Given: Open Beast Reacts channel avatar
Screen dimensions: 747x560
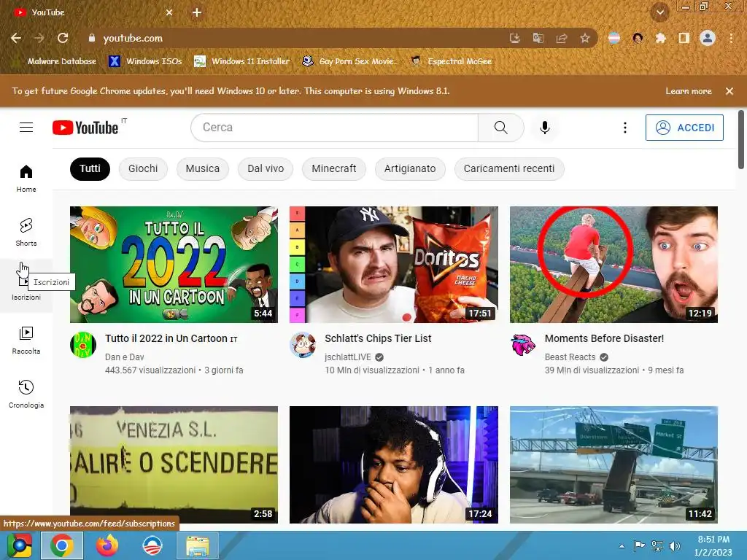Looking at the screenshot, I should [523, 345].
